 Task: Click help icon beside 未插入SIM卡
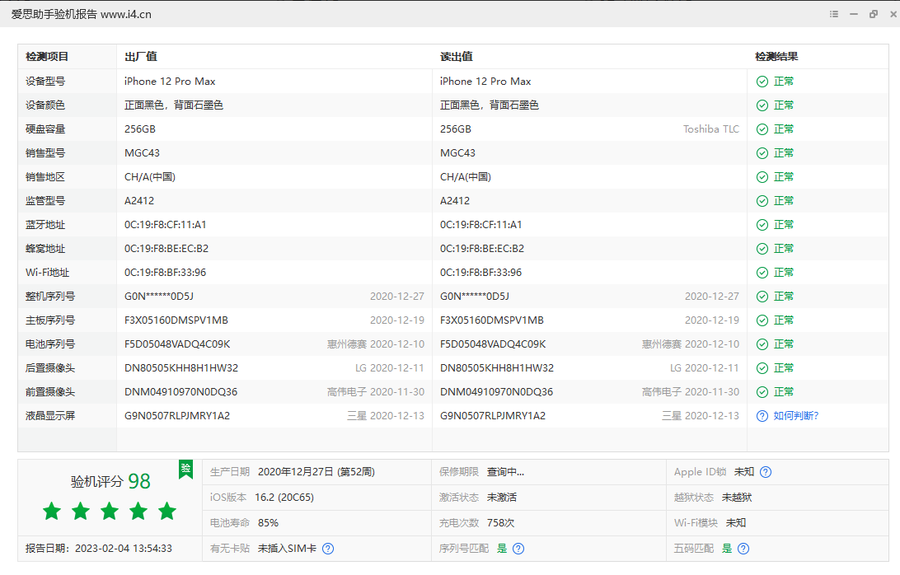[327, 548]
